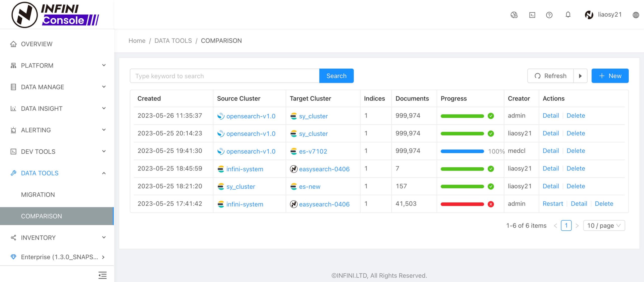Click the PLATFORM sidebar icon
This screenshot has width=644, height=282.
click(x=13, y=65)
